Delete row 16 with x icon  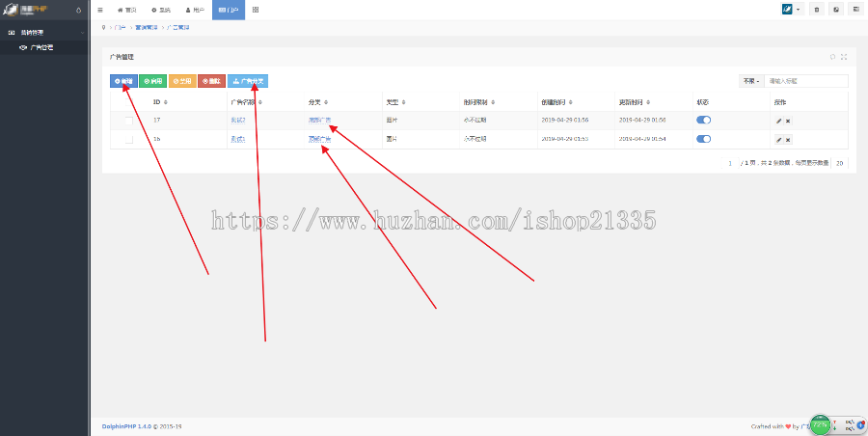pyautogui.click(x=788, y=140)
